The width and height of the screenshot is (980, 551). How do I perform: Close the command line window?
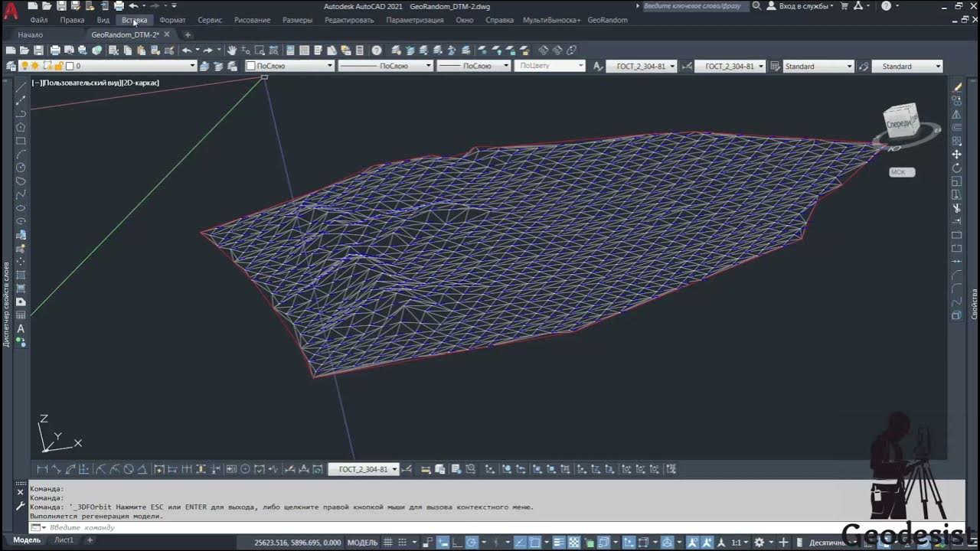pos(21,492)
